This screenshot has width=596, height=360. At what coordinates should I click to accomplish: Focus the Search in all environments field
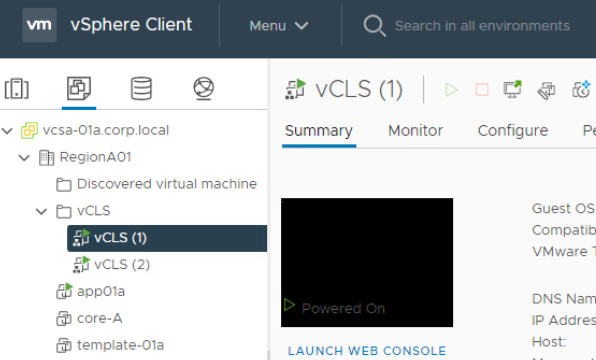[482, 26]
